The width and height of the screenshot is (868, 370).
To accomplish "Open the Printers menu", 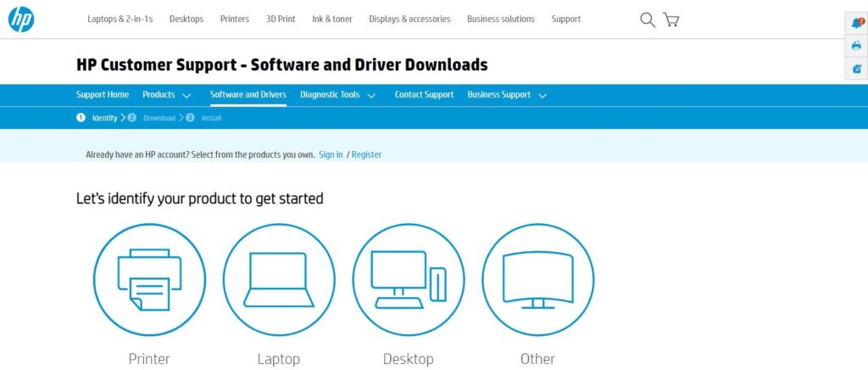I will click(235, 19).
